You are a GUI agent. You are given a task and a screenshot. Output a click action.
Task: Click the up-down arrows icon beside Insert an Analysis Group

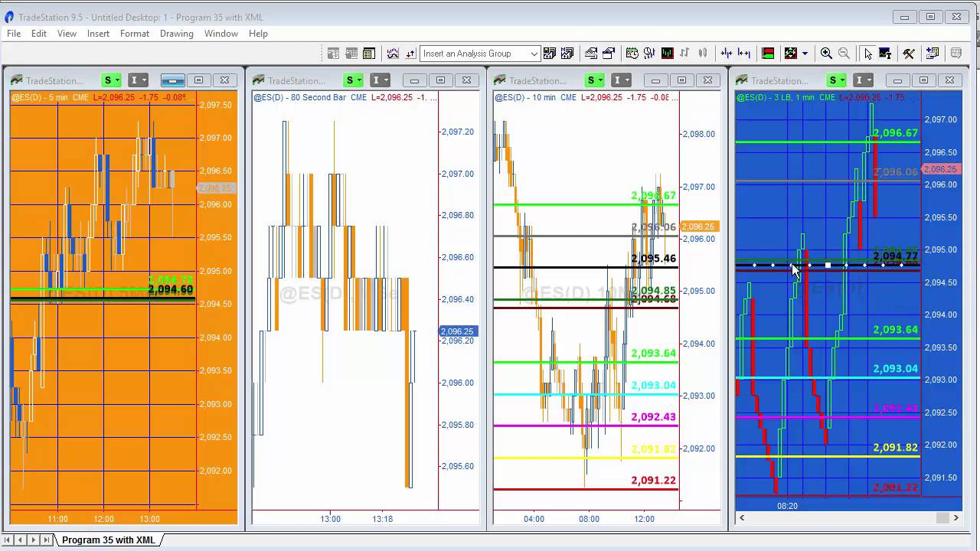pyautogui.click(x=410, y=54)
